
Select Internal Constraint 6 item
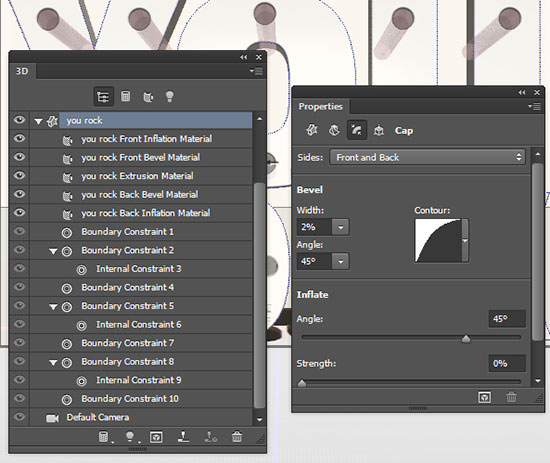pos(139,324)
